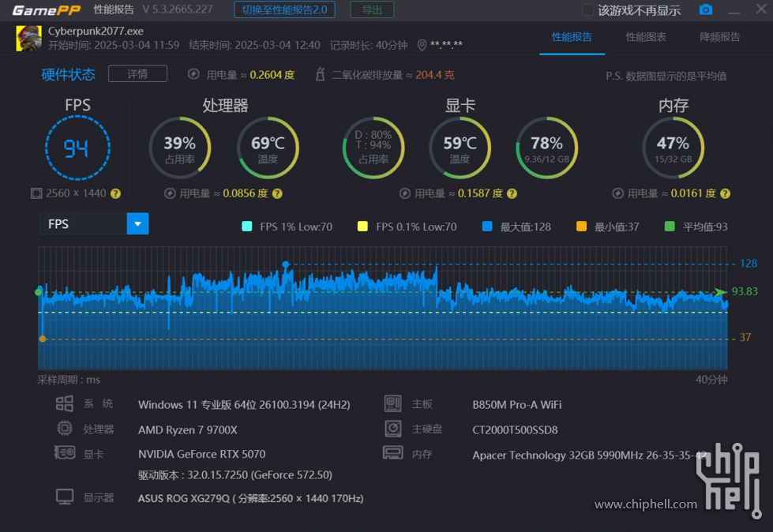
Task: Click the 93.83 average label on chart
Action: pos(745,291)
